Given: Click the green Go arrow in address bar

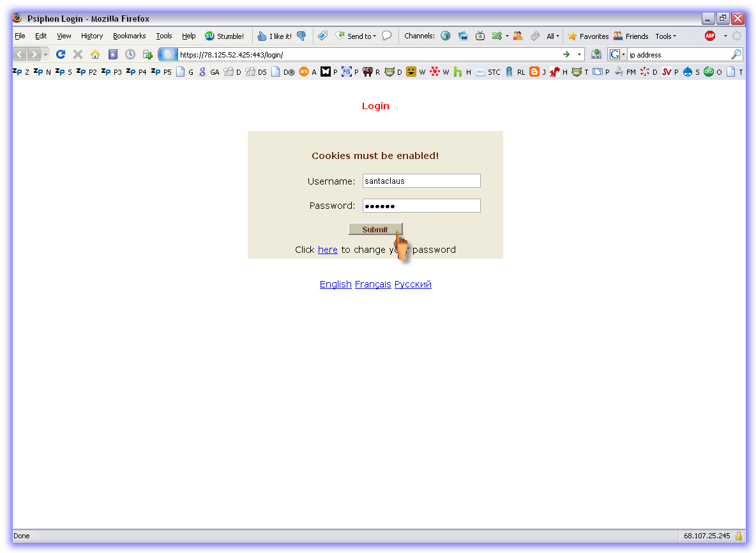Looking at the screenshot, I should 566,54.
